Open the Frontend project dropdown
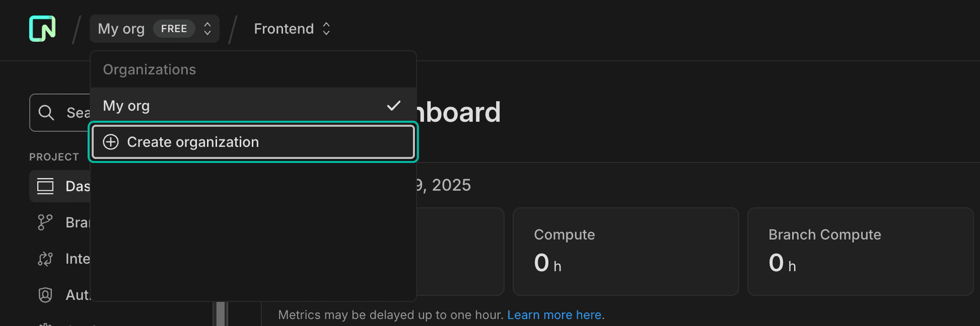Viewport: 980px width, 326px height. pyautogui.click(x=292, y=29)
